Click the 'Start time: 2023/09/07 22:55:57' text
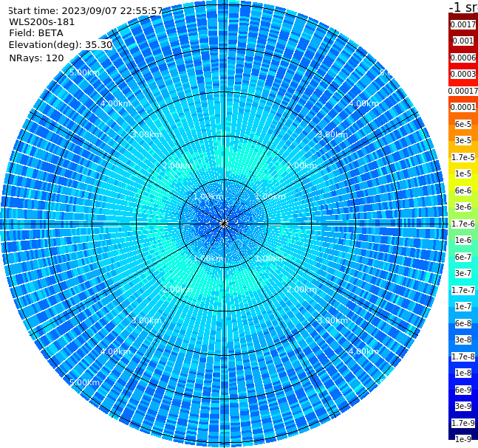 (x=85, y=10)
